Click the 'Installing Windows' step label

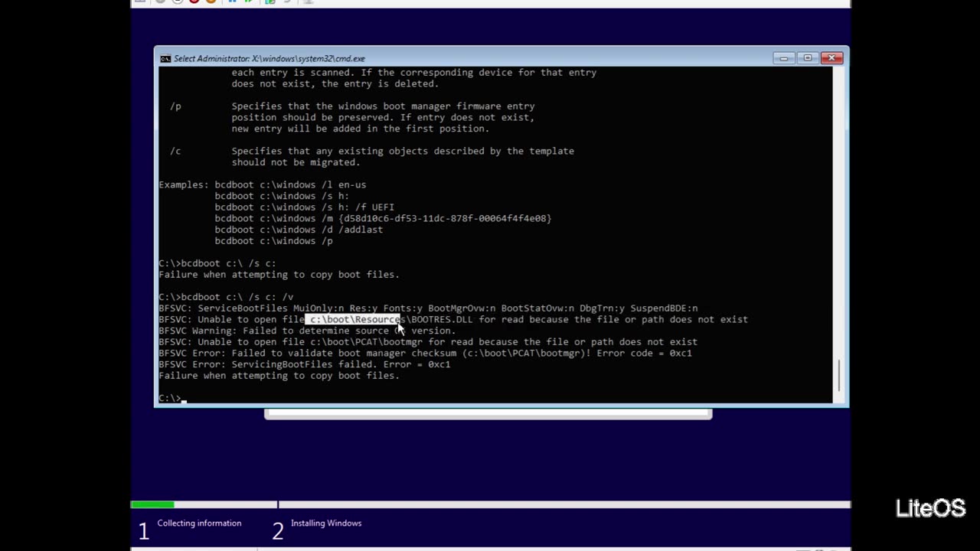tap(326, 523)
